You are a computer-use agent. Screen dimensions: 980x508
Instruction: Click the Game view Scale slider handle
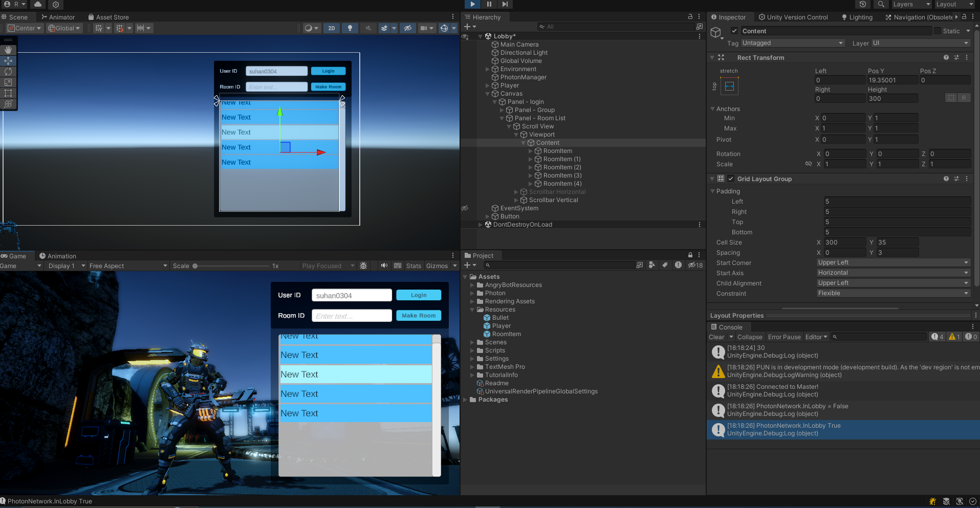pyautogui.click(x=195, y=266)
